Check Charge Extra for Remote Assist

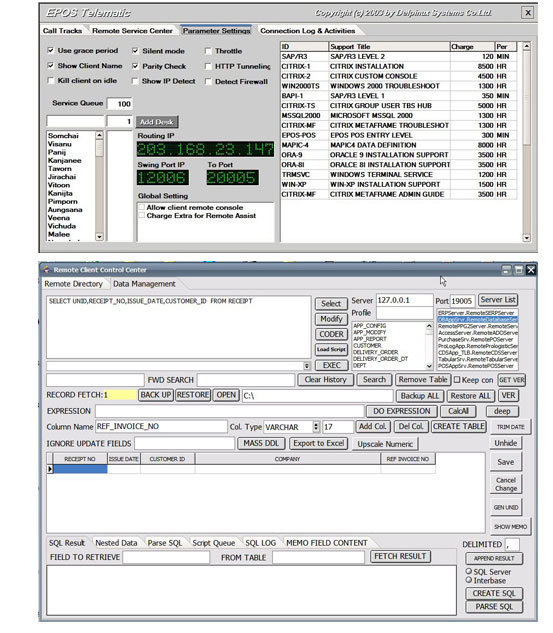tap(142, 216)
